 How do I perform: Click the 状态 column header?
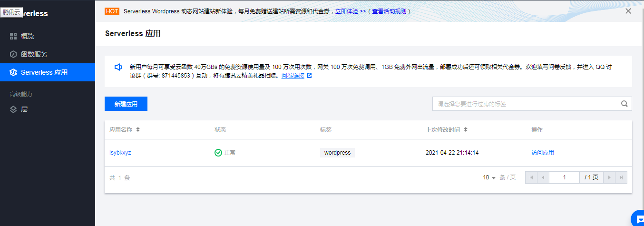(x=220, y=129)
